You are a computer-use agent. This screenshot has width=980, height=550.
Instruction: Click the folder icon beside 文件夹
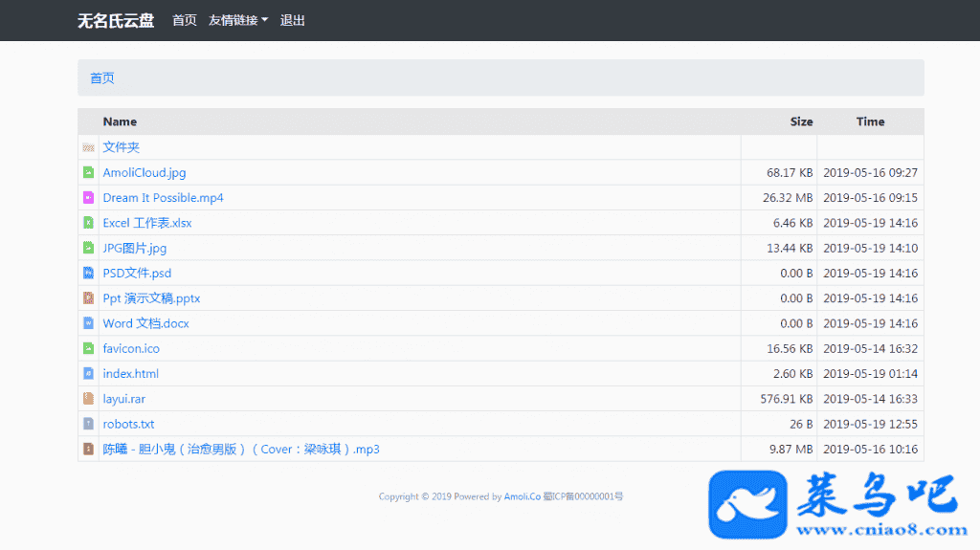pyautogui.click(x=88, y=147)
